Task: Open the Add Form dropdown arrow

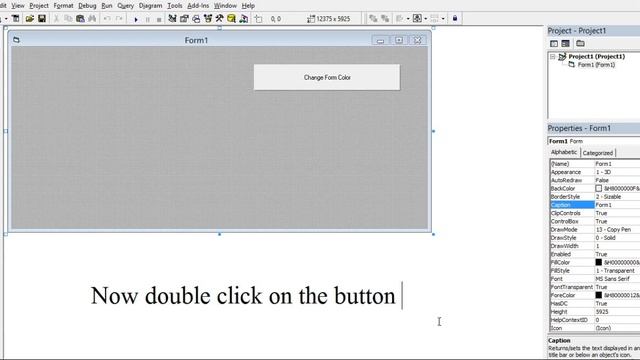Action: coord(6,19)
